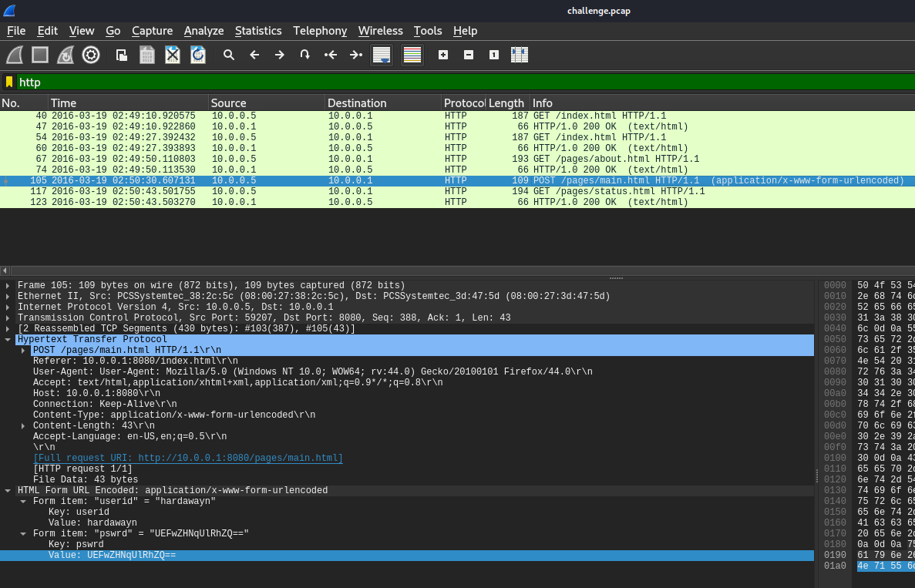Toggle packet list colorization button
This screenshot has height=588, width=915.
(412, 55)
